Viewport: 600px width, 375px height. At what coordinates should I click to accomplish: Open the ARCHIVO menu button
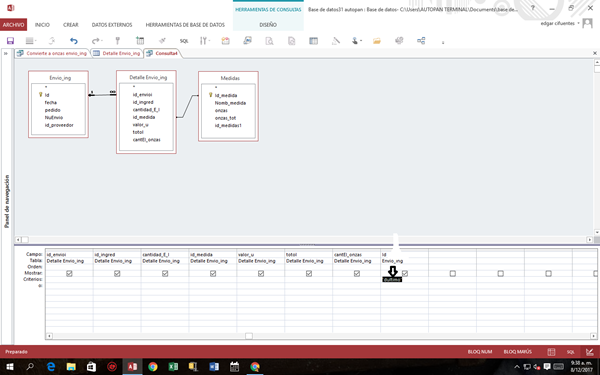(13, 24)
